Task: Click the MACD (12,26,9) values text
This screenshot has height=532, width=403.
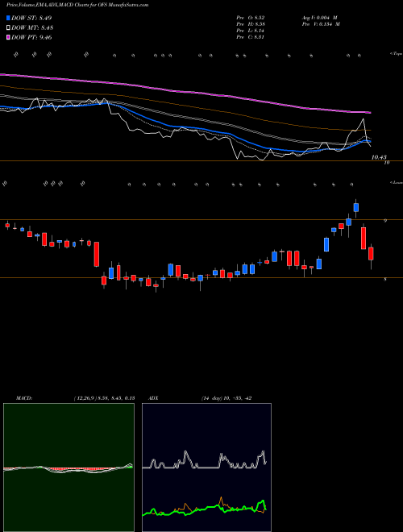Action: pyautogui.click(x=104, y=398)
